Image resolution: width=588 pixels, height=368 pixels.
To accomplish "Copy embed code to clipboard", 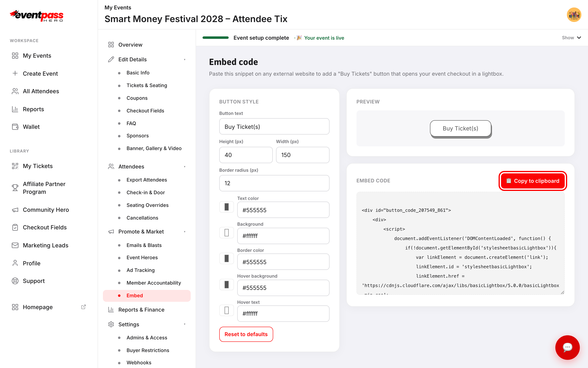I will coord(533,181).
